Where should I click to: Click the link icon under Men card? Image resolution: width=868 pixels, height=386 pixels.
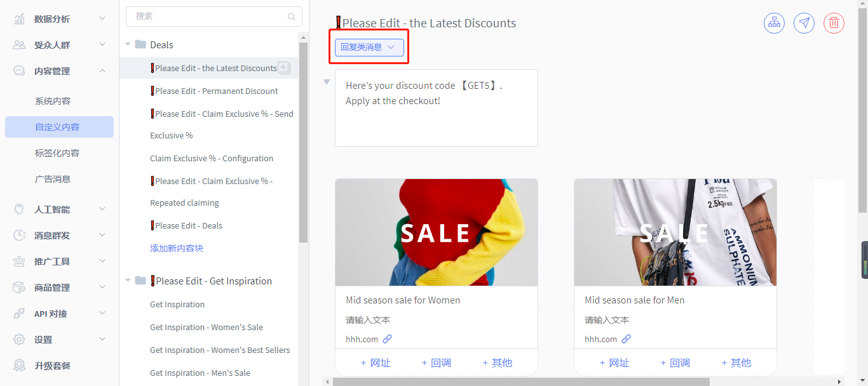pyautogui.click(x=626, y=339)
